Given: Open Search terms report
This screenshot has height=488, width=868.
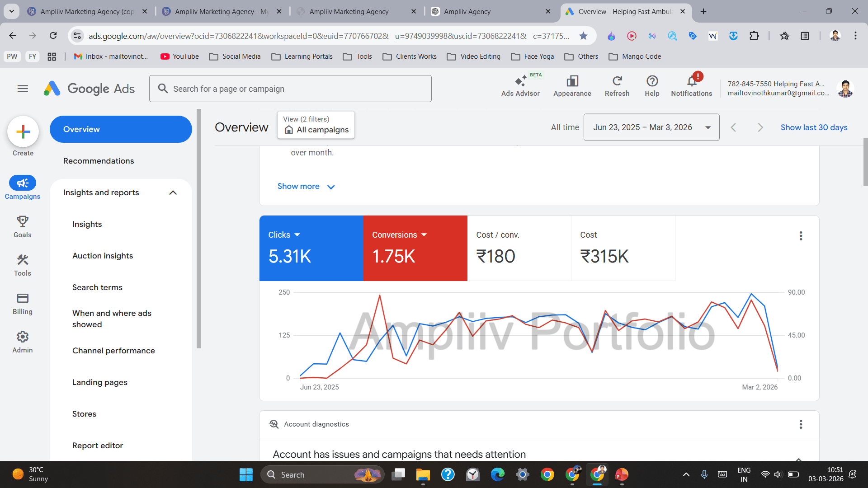Looking at the screenshot, I should (97, 287).
